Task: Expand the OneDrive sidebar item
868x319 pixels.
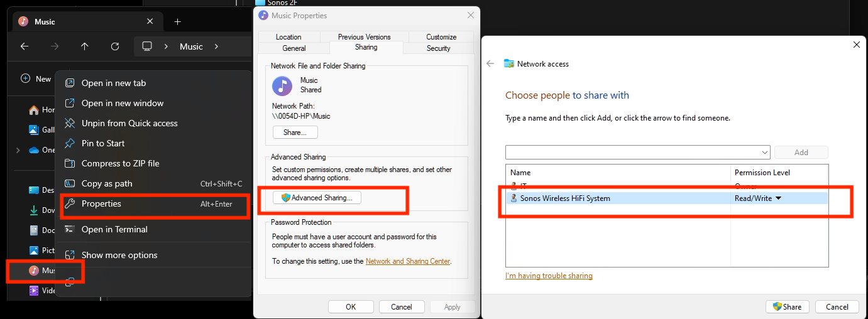Action: tap(18, 150)
